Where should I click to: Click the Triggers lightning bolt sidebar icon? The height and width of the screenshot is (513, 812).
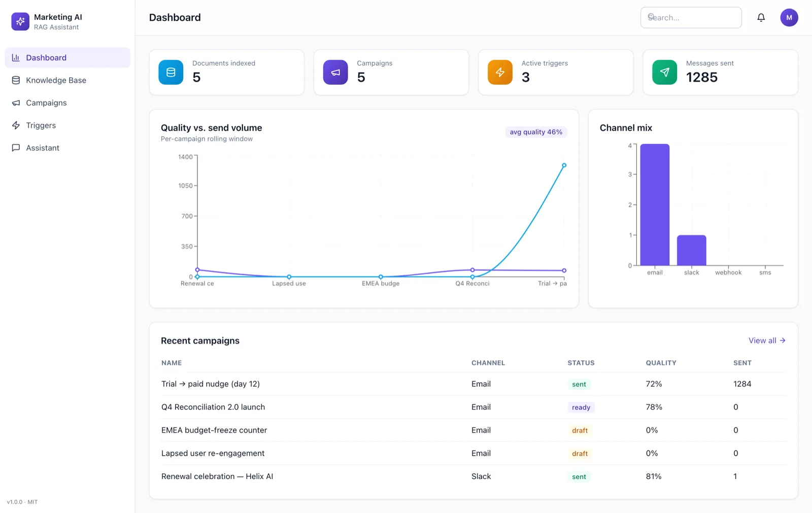(x=16, y=125)
